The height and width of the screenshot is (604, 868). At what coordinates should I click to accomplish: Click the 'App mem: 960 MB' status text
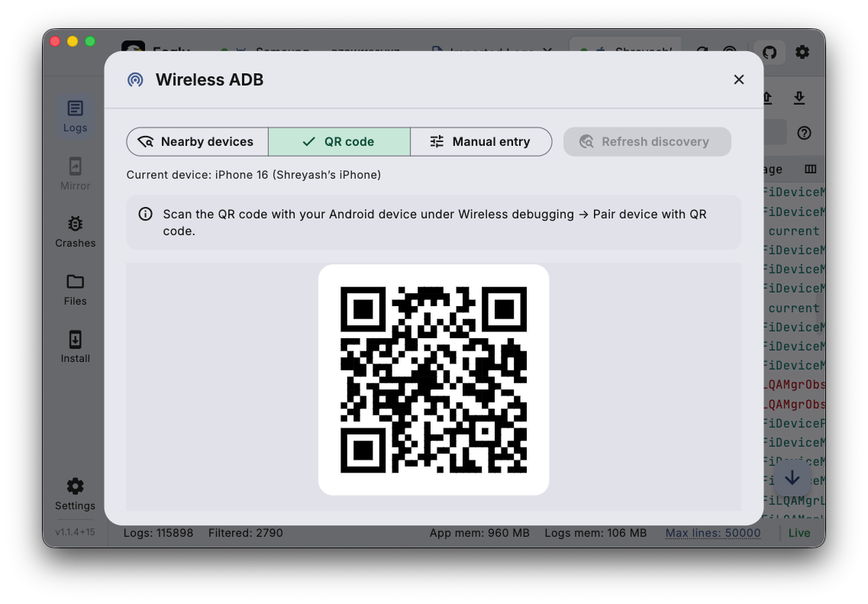coord(479,532)
